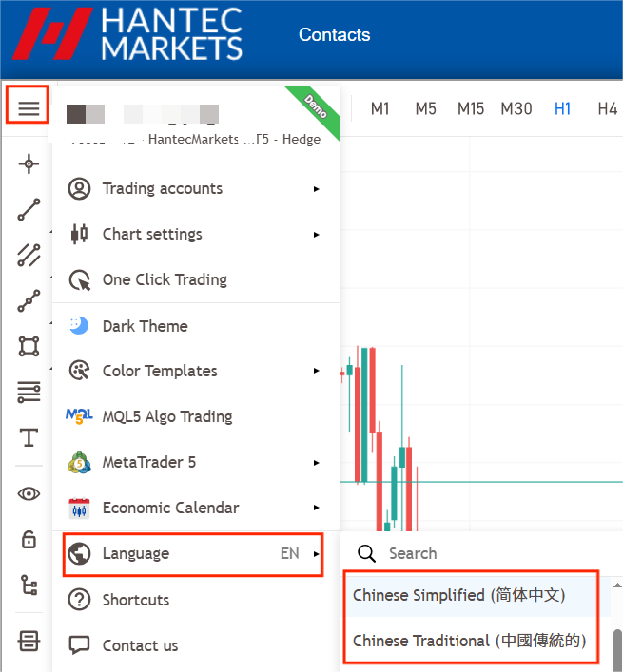
Task: Click the language Search field
Action: coord(481,553)
